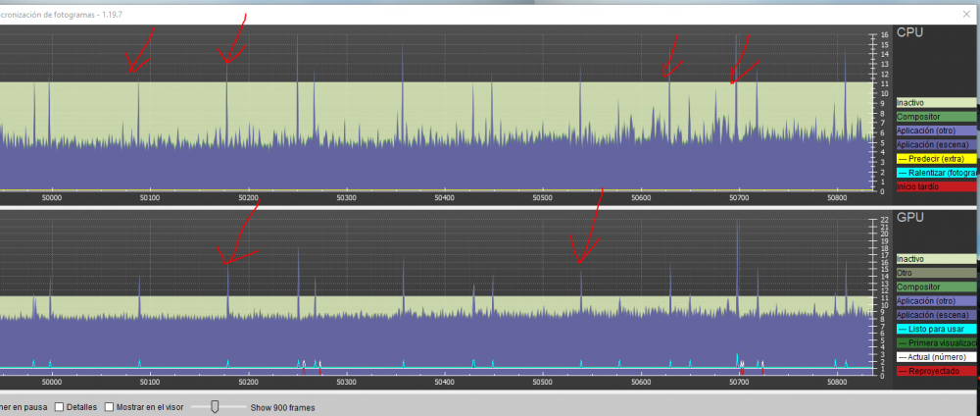Click the white Actual (número) legend entry
This screenshot has width=980, height=416.
point(936,357)
